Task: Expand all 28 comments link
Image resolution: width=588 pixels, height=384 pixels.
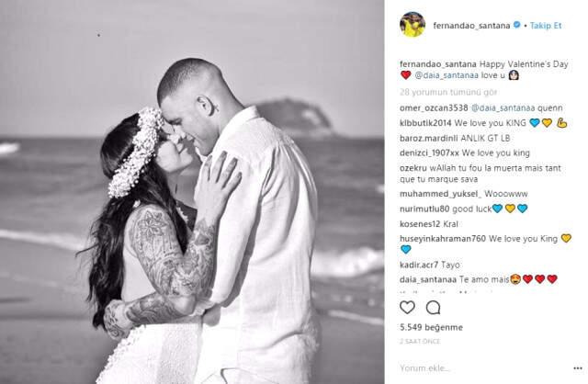Action: pyautogui.click(x=448, y=92)
